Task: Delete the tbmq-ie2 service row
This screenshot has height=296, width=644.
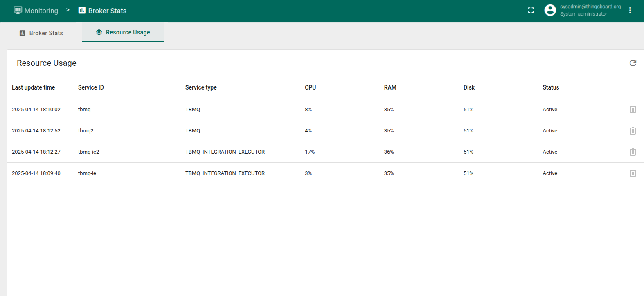Action: click(633, 152)
